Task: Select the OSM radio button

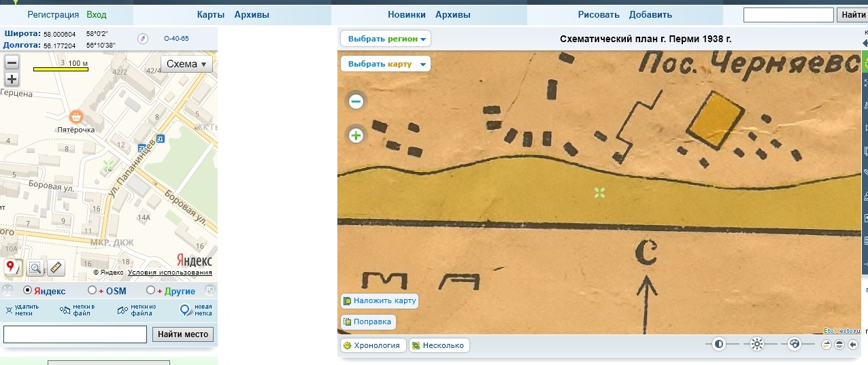Action: pyautogui.click(x=92, y=291)
